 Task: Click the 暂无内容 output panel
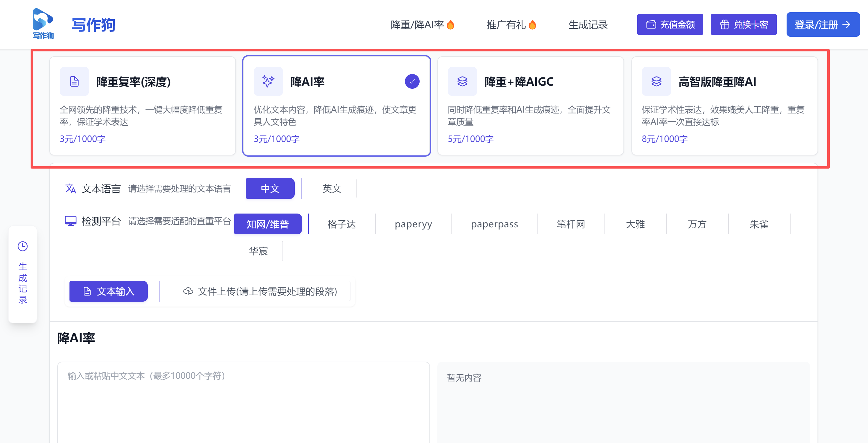pyautogui.click(x=623, y=402)
